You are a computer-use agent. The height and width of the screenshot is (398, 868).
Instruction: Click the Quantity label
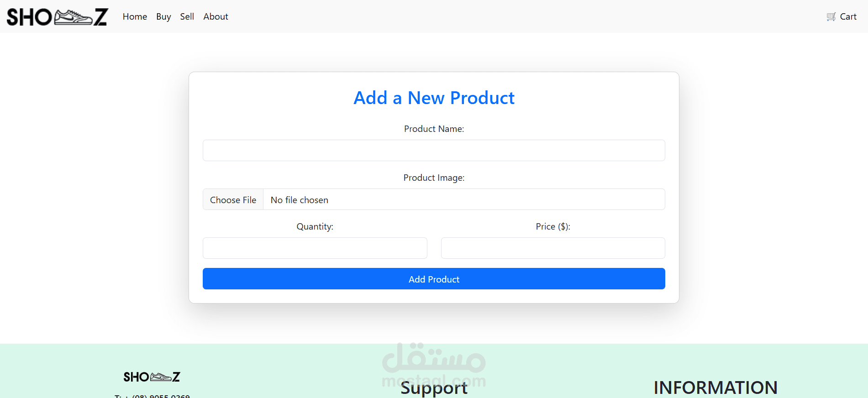[x=315, y=226]
